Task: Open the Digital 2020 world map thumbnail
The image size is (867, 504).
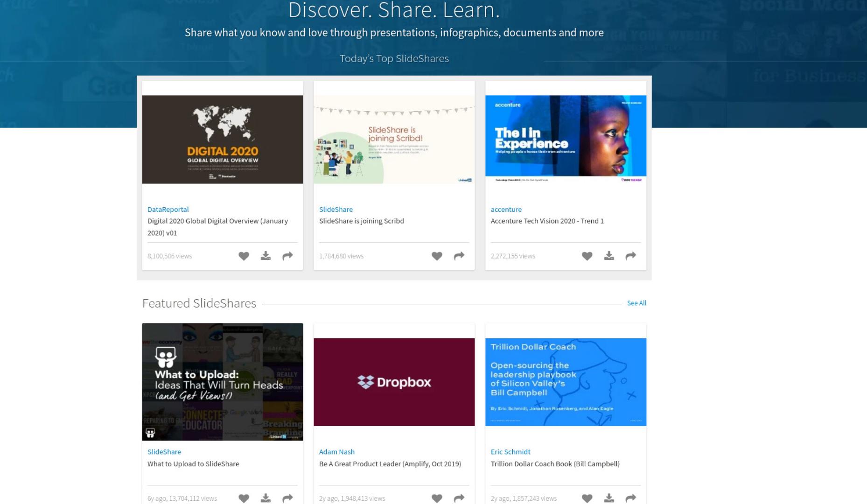Action: (223, 140)
